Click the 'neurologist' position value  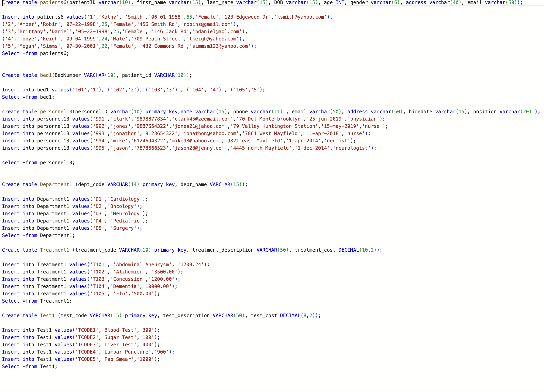[x=352, y=148]
